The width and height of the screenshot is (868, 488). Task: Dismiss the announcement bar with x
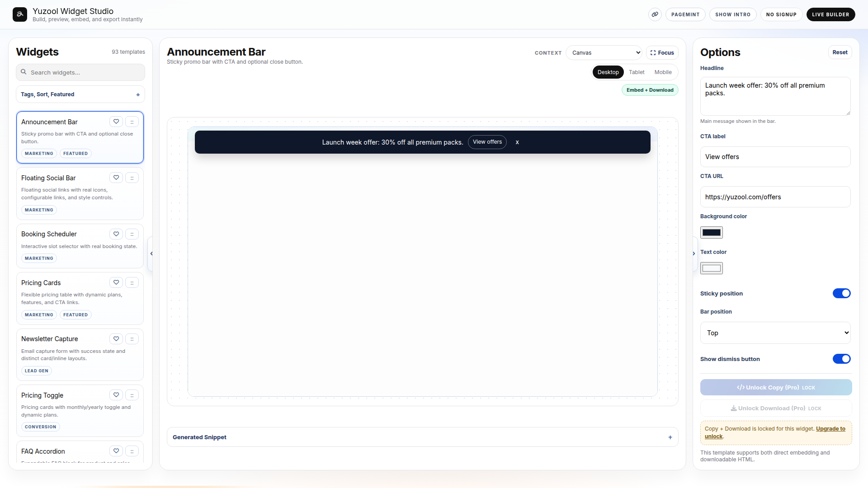click(517, 142)
